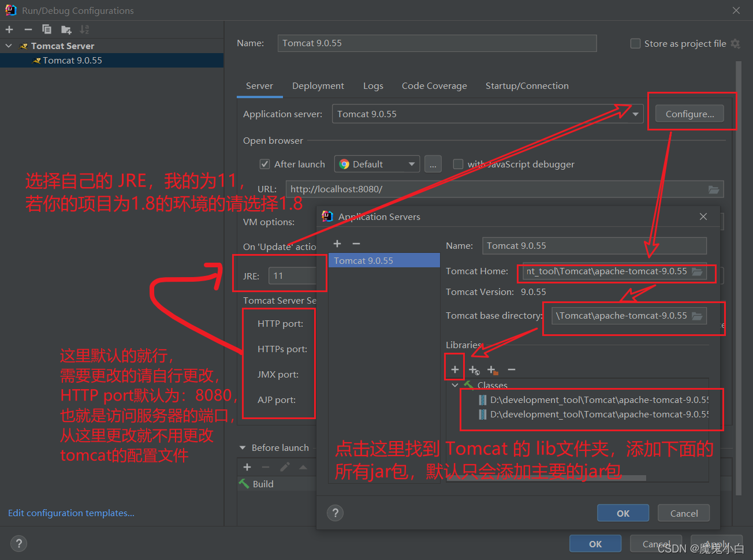Screen dimensions: 753x560
Task: Open the folder icon in the URL field
Action: pyautogui.click(x=714, y=189)
